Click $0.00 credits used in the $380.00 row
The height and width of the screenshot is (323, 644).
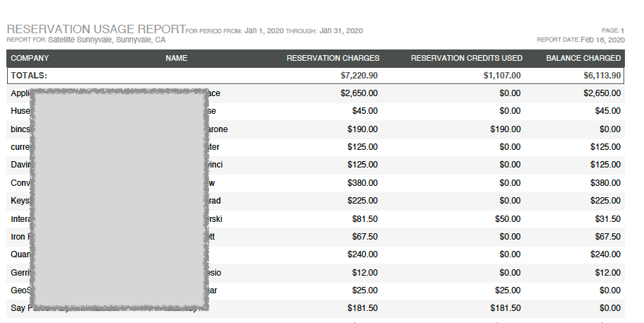tap(510, 183)
